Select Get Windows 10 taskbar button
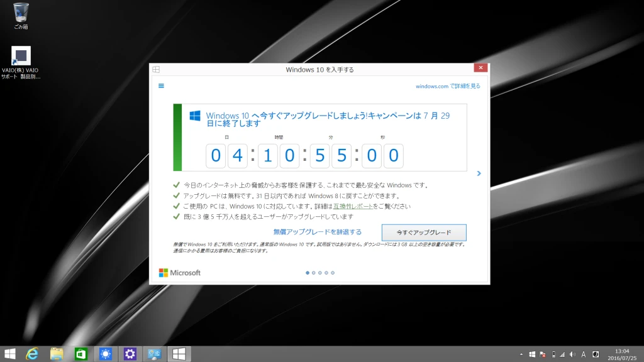The height and width of the screenshot is (362, 644). [179, 354]
